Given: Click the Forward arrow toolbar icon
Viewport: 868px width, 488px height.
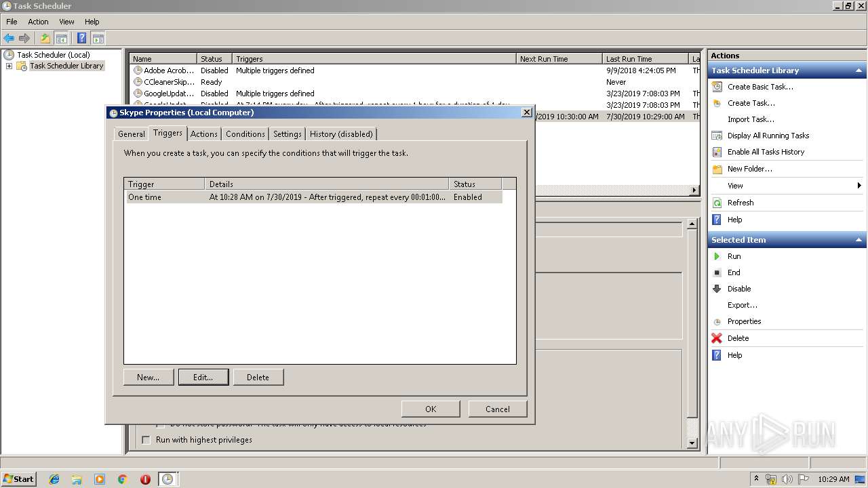Looking at the screenshot, I should pos(24,39).
